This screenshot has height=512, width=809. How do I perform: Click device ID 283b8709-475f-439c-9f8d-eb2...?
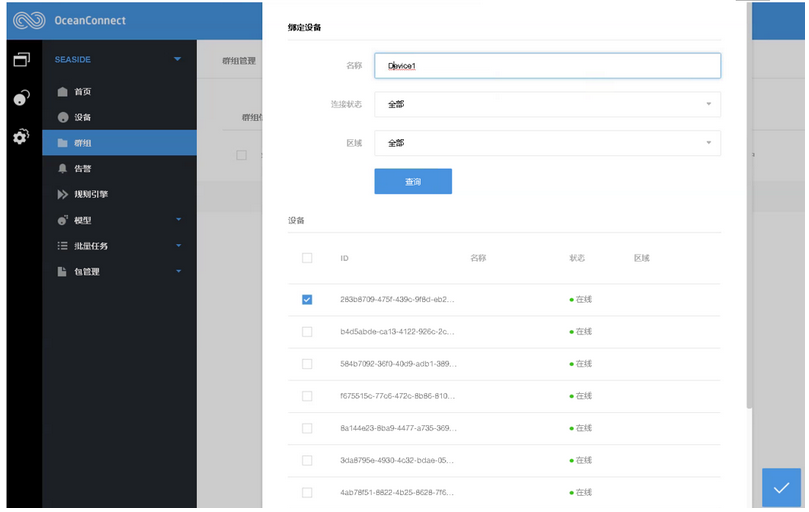[x=397, y=299]
